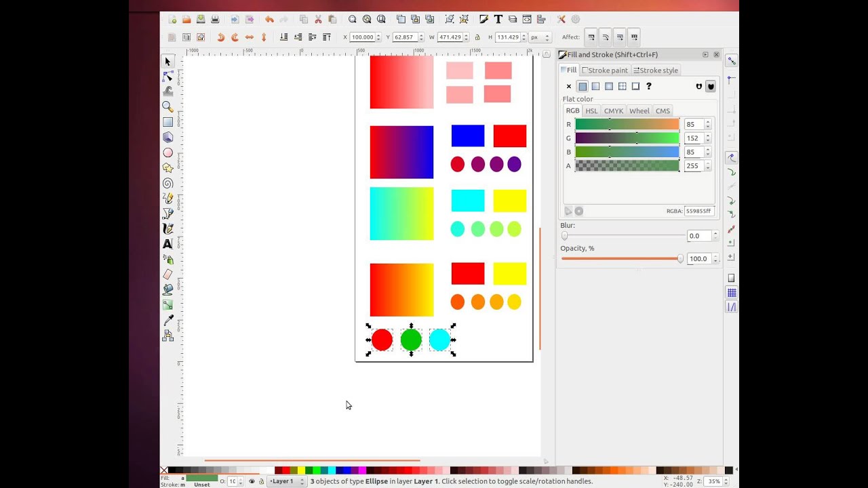This screenshot has width=868, height=488.
Task: Open the units px dropdown
Action: pyautogui.click(x=540, y=37)
